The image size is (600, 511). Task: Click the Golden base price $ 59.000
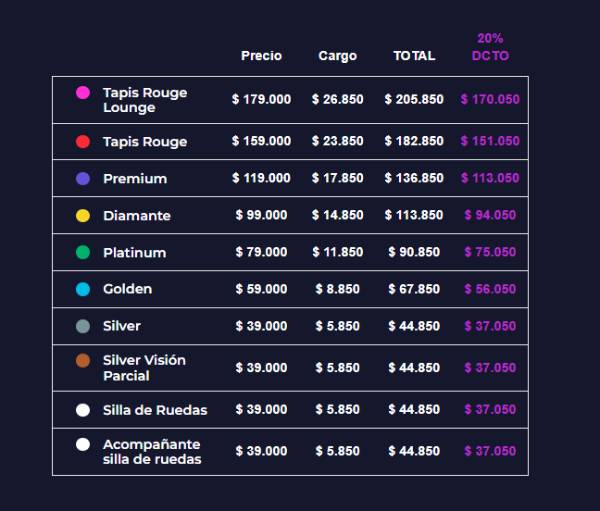click(x=261, y=289)
